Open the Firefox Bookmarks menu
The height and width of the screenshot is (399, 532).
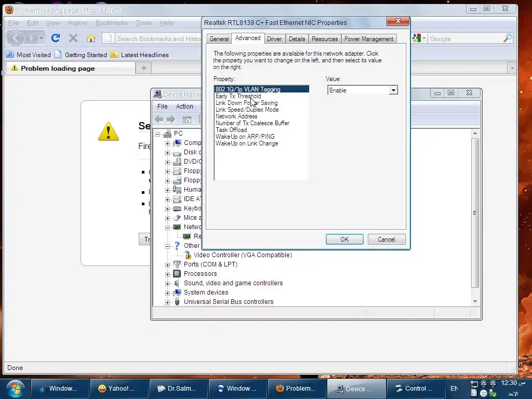pyautogui.click(x=112, y=23)
